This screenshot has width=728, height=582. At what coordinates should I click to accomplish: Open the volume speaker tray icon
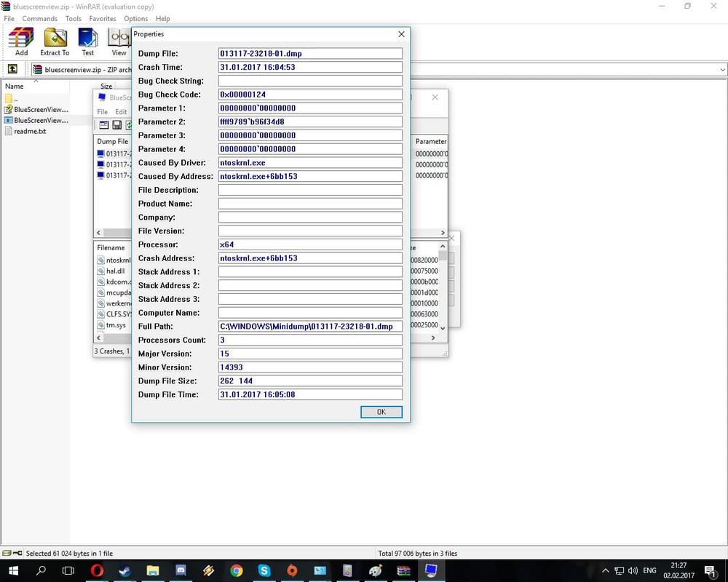coord(633,570)
